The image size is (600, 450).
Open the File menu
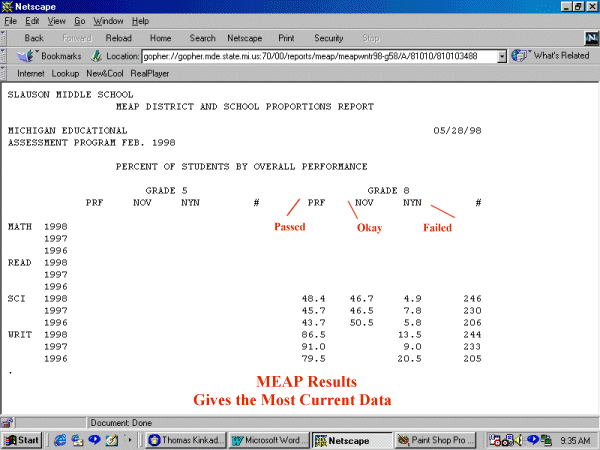point(11,21)
